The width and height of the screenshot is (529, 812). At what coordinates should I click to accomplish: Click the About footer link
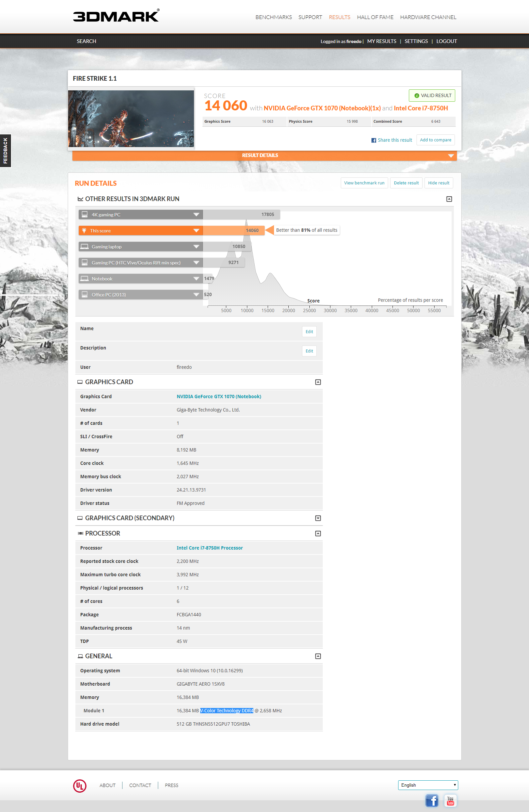pos(107,785)
